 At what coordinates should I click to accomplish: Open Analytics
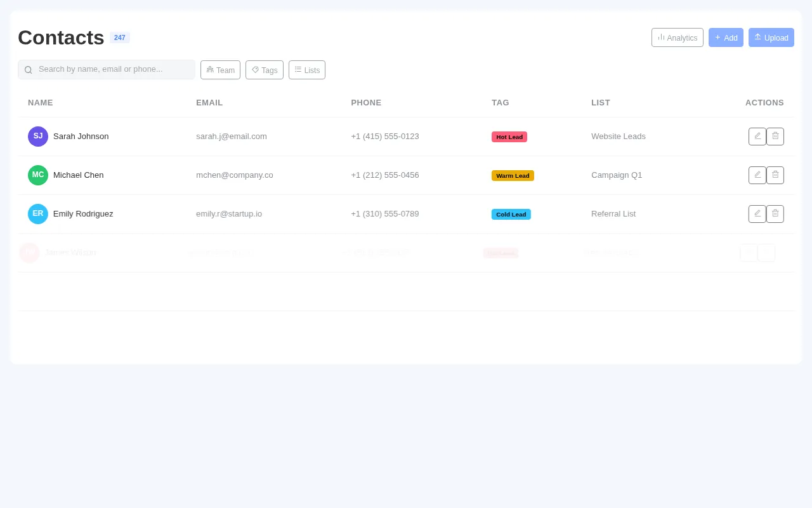coord(677,37)
